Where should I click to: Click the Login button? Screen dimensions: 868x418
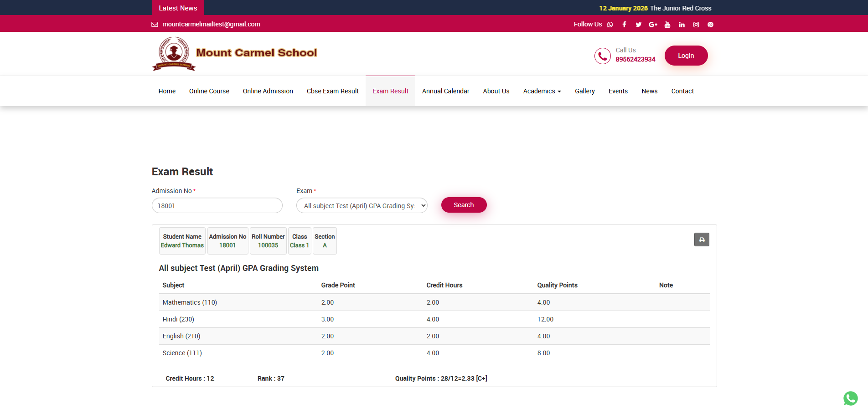tap(686, 56)
